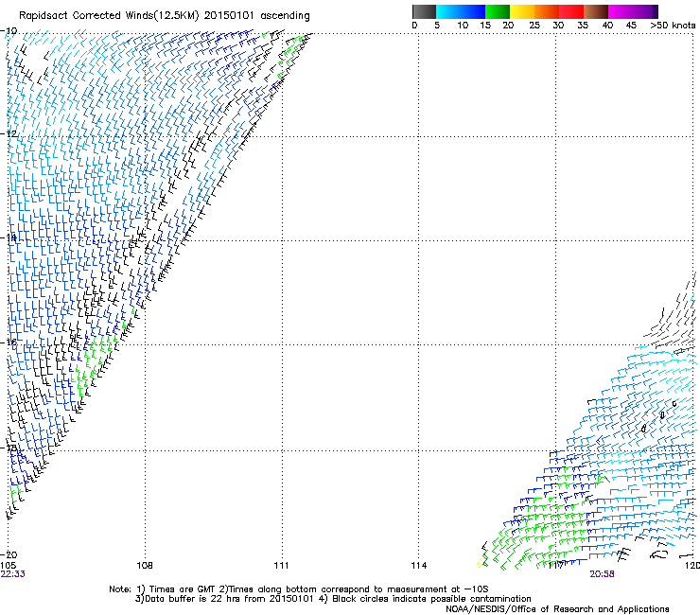Screen dimensions: 700x615
Task: Click the orange 25-30 knots legend swatch
Action: 547,11
